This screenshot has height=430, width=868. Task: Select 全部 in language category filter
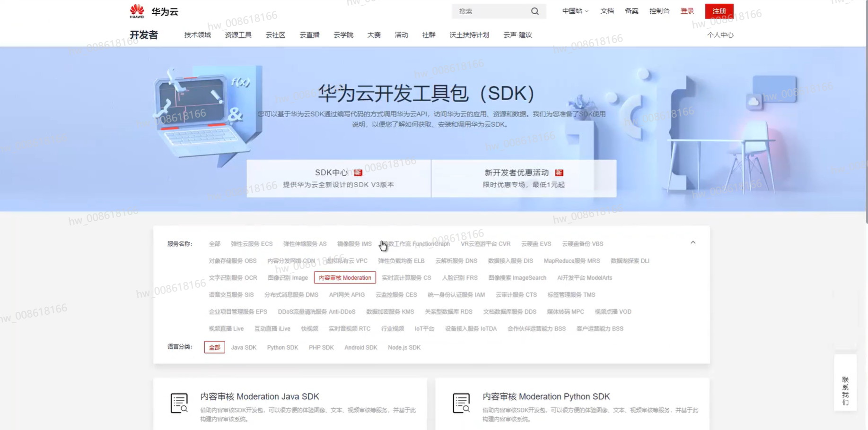click(214, 347)
